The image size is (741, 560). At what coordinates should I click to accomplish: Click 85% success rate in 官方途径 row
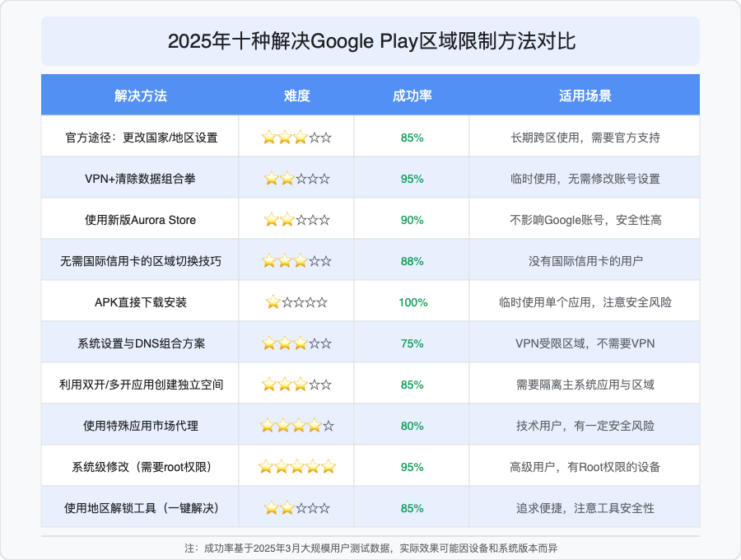[x=412, y=138]
